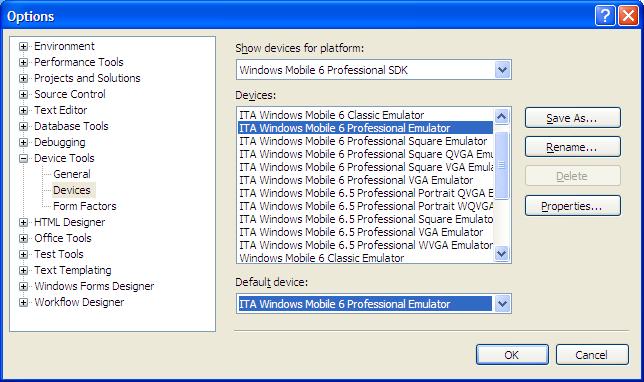Select Windows Mobile 6 Classic Emulator entry

click(x=366, y=258)
